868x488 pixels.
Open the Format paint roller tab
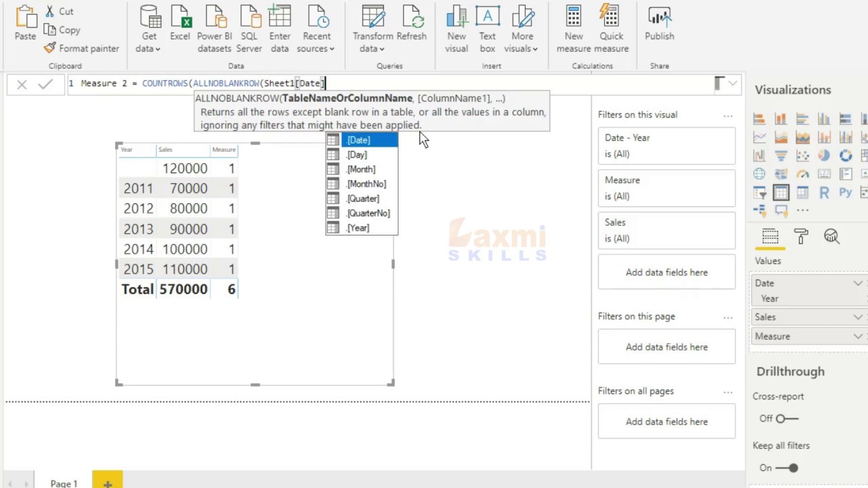pyautogui.click(x=801, y=237)
